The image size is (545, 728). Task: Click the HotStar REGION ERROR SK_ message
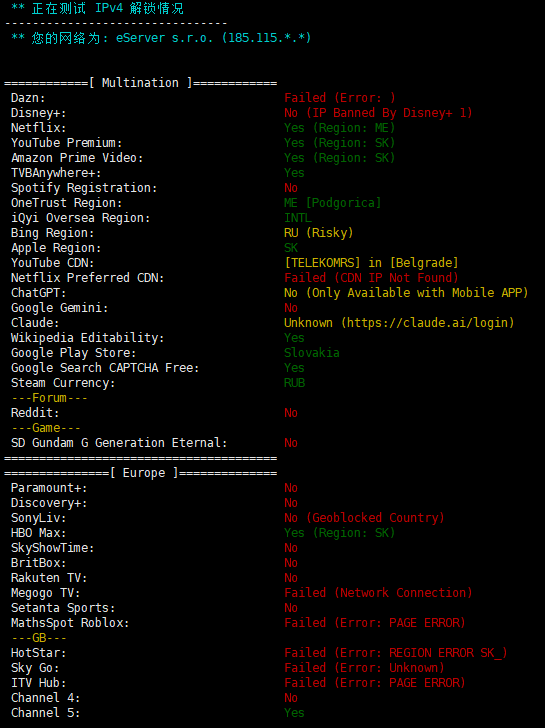396,653
